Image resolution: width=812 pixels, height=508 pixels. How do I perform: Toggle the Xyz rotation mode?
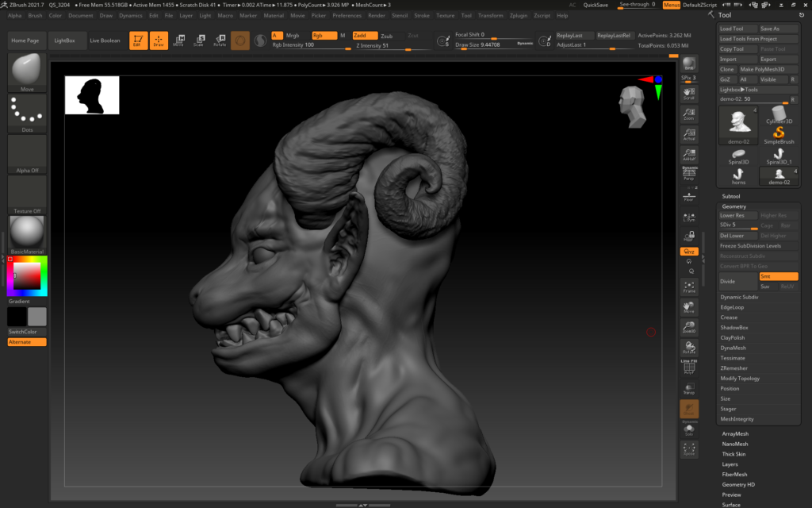click(x=689, y=252)
